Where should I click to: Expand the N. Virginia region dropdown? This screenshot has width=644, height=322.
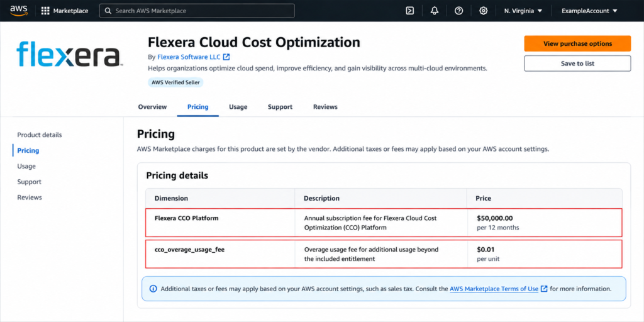click(523, 11)
